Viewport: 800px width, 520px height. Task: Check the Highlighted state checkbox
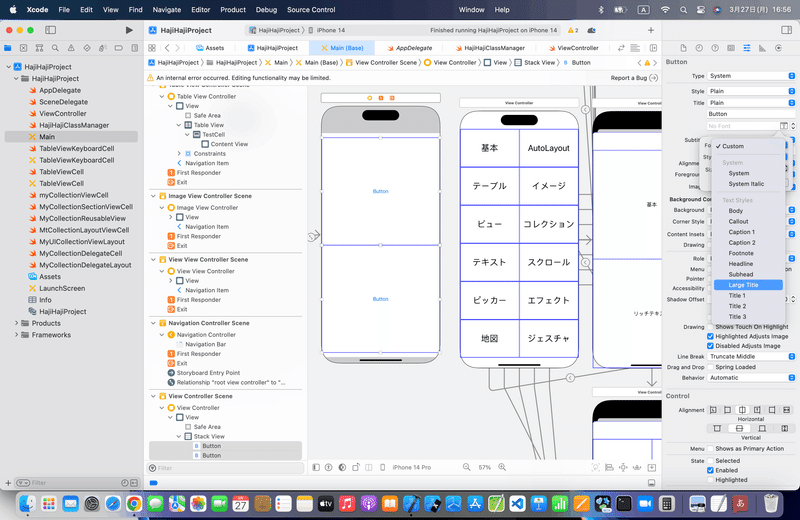pos(710,480)
